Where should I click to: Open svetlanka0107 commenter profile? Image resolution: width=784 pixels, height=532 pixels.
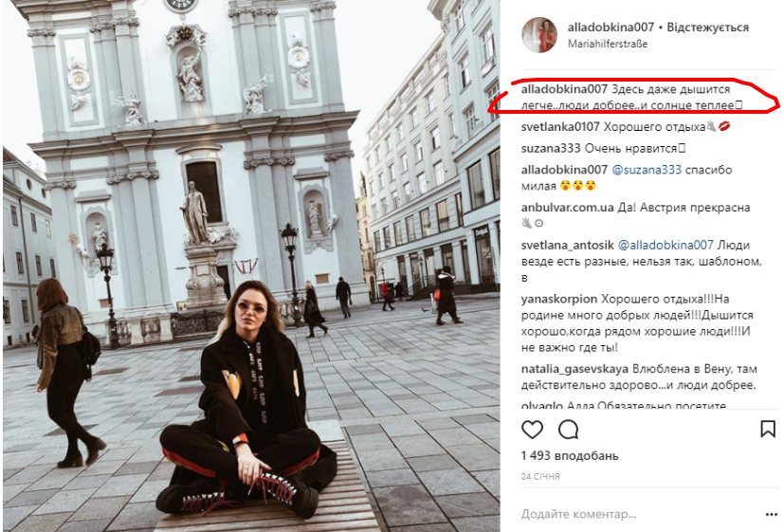(x=560, y=126)
